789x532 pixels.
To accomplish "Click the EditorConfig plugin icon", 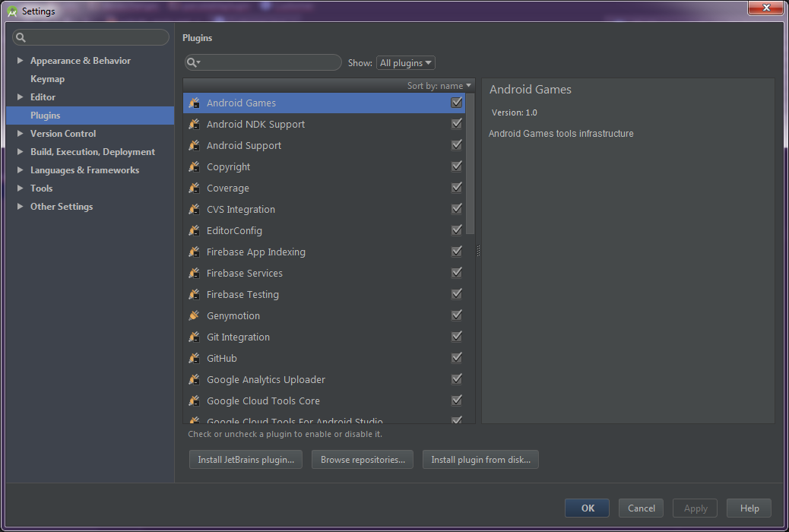I will (x=195, y=230).
